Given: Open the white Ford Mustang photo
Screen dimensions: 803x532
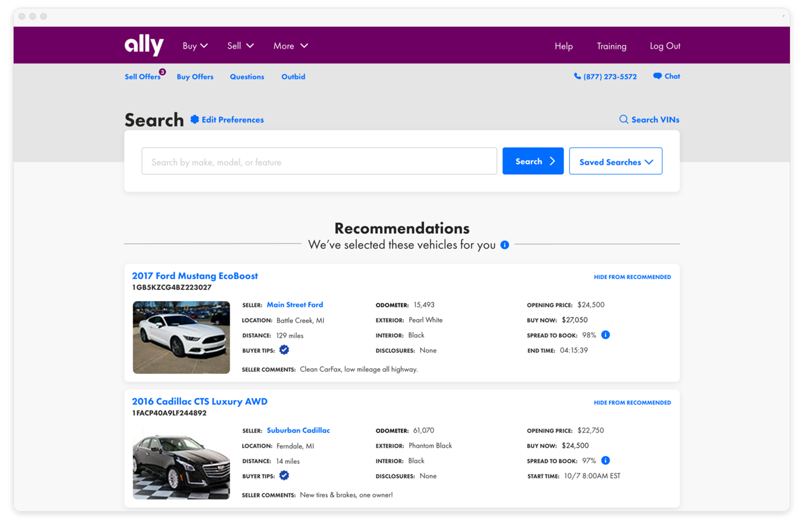Looking at the screenshot, I should 181,337.
